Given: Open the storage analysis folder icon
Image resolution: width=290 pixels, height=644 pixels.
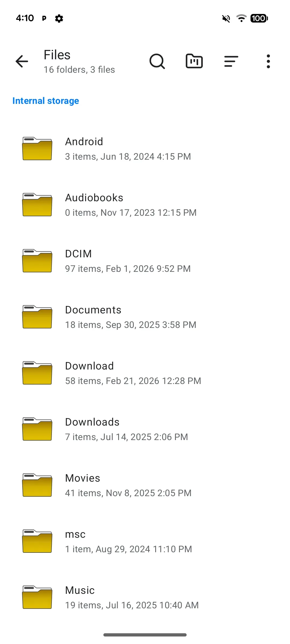Looking at the screenshot, I should [x=194, y=61].
